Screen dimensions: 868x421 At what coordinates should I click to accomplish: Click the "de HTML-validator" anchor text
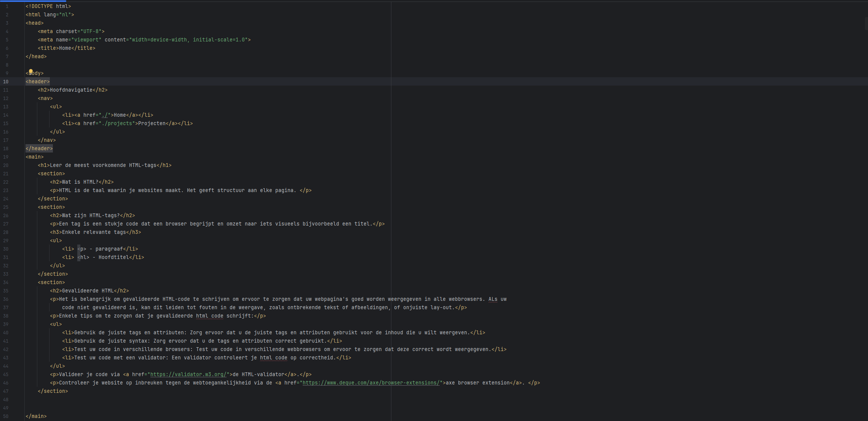pos(258,375)
